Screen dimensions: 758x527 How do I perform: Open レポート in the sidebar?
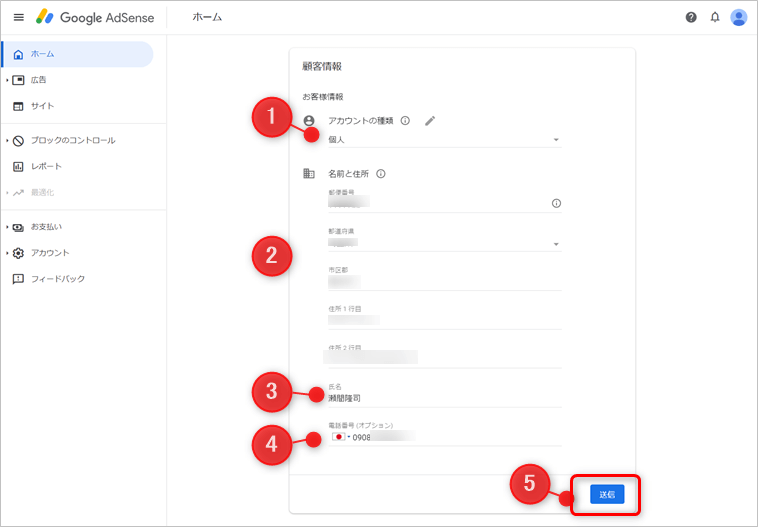(x=45, y=166)
